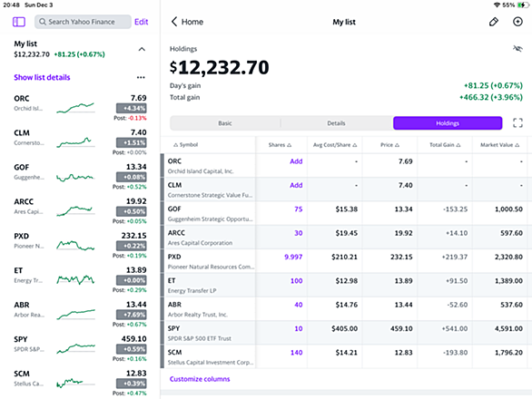This screenshot has width=532, height=399.
Task: Open Show list details link
Action: tap(42, 77)
